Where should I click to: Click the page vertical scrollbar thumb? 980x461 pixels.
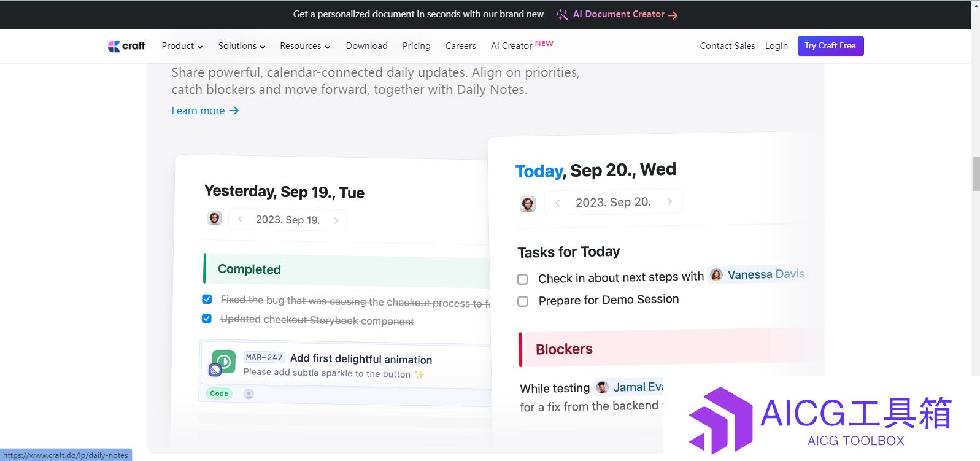(976, 174)
